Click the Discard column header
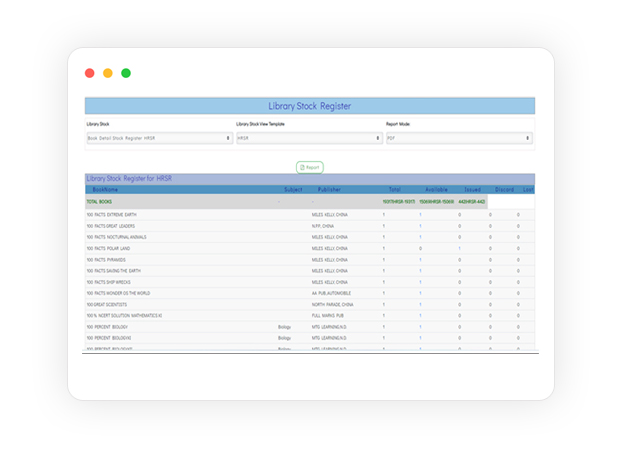The height and width of the screenshot is (450, 622). click(505, 190)
